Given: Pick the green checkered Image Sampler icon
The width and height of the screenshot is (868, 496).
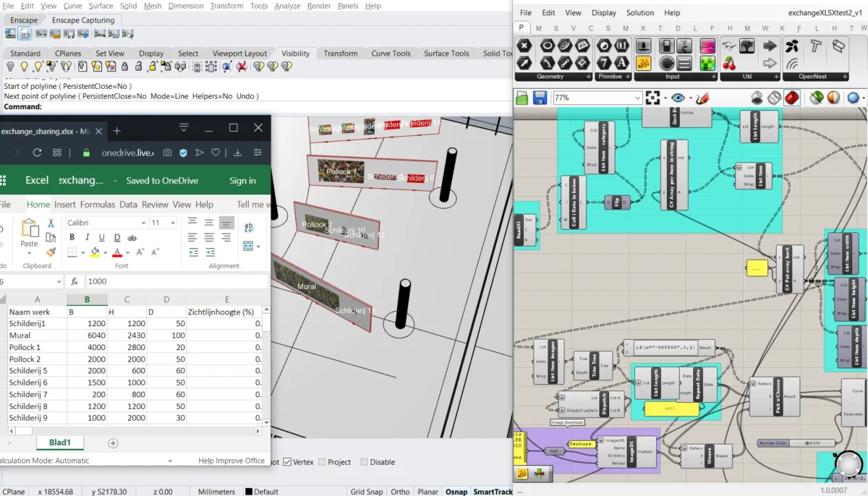Looking at the screenshot, I should coord(707,63).
